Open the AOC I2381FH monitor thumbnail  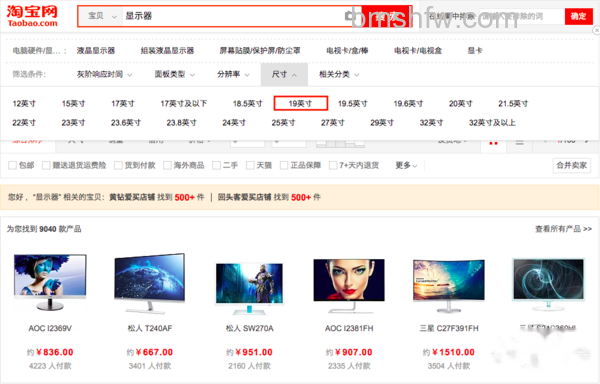[349, 286]
